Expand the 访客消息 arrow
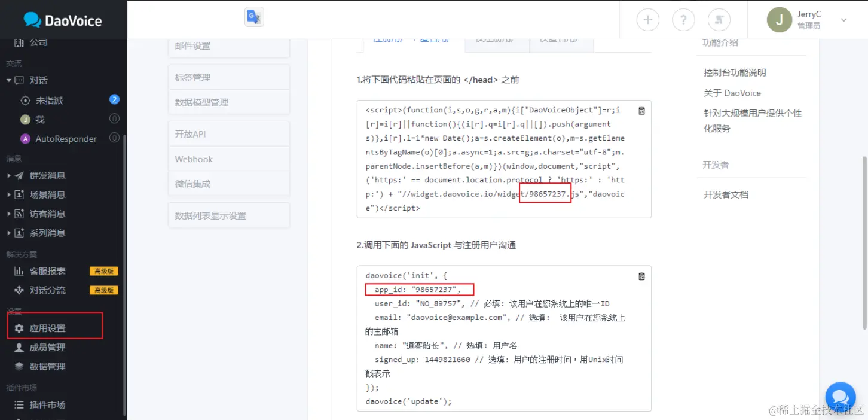868x420 pixels. [x=9, y=214]
